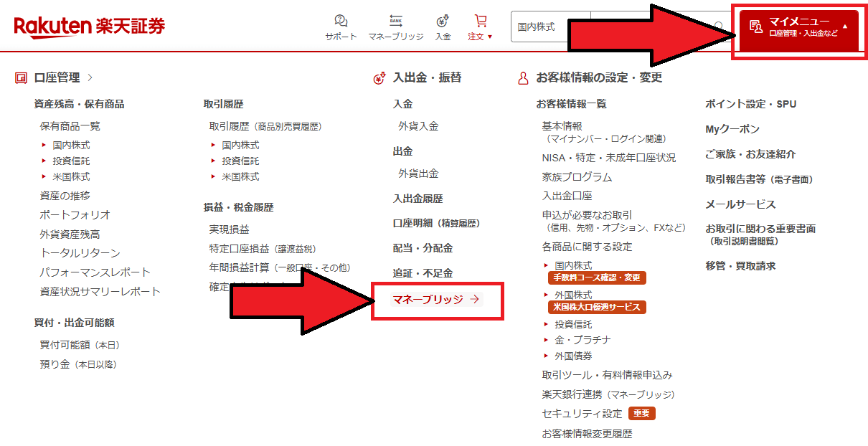Open Myクーポン
868x446 pixels.
click(732, 129)
